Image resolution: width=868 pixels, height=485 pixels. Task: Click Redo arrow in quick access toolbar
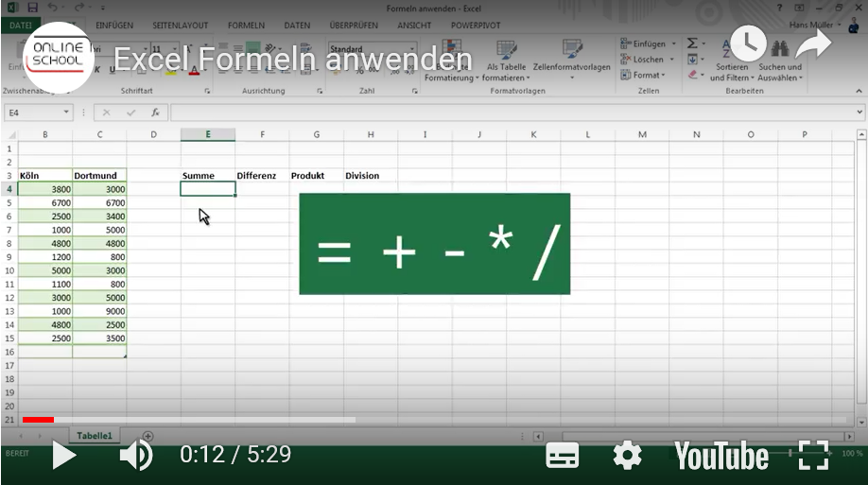pyautogui.click(x=79, y=8)
